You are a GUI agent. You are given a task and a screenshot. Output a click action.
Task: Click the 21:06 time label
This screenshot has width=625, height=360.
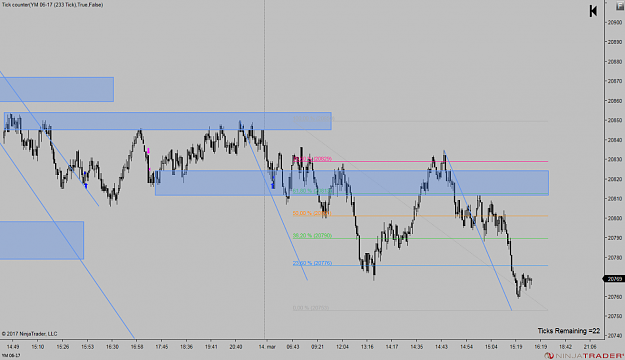[590, 347]
